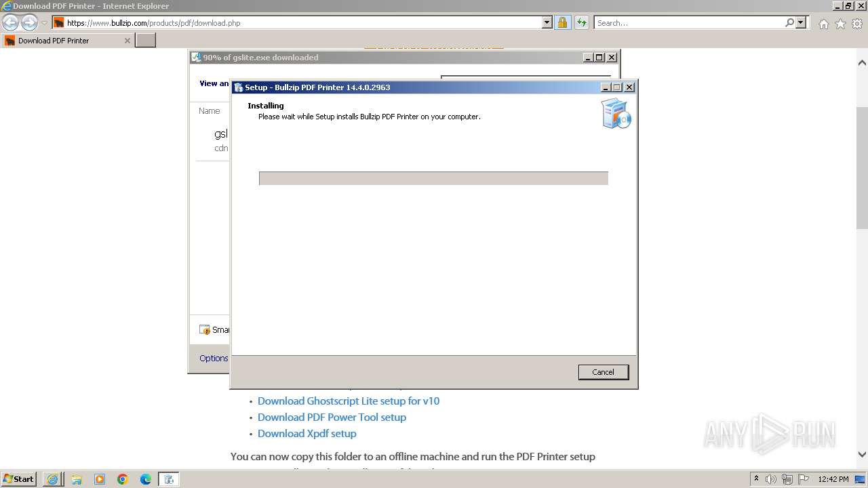Screen dimensions: 868x488
Task: Open the address bar dropdown arrow
Action: (547, 22)
